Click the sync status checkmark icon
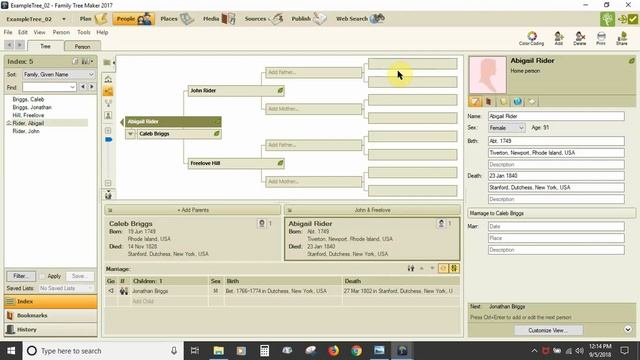The image size is (640, 360). (x=633, y=19)
